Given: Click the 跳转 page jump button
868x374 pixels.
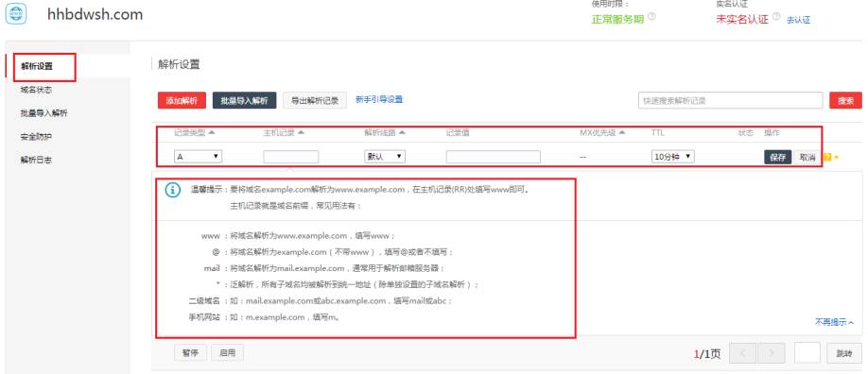Looking at the screenshot, I should (843, 353).
